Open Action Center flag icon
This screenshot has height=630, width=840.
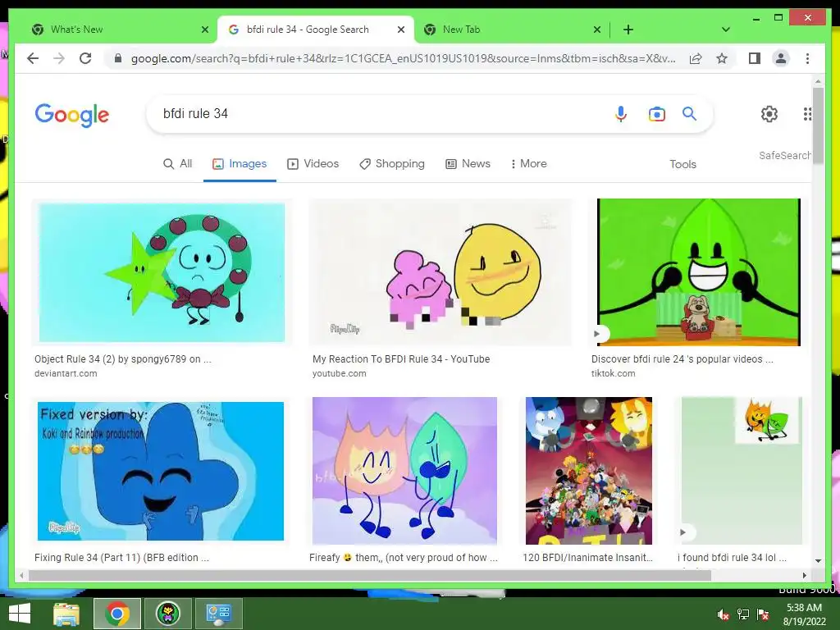pyautogui.click(x=763, y=614)
